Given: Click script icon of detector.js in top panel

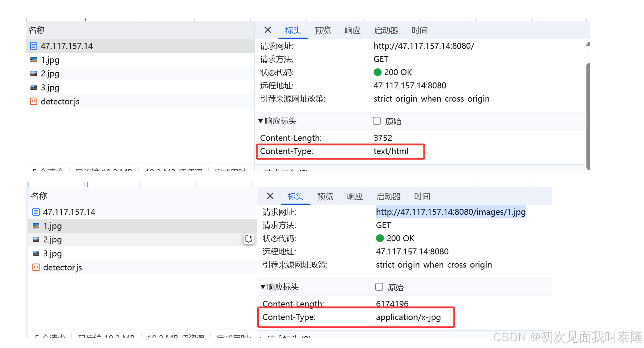Looking at the screenshot, I should coord(34,102).
